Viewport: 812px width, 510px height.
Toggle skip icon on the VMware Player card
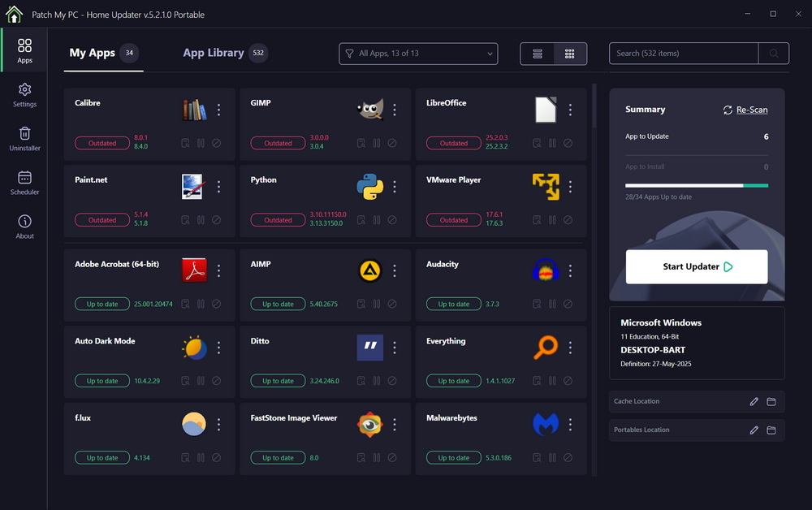coord(568,220)
